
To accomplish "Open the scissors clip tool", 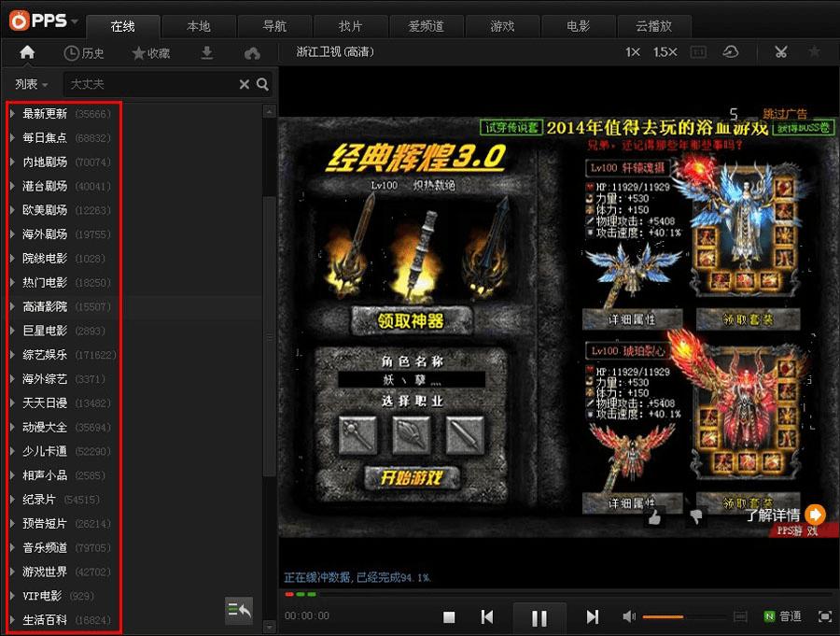I will click(x=781, y=52).
